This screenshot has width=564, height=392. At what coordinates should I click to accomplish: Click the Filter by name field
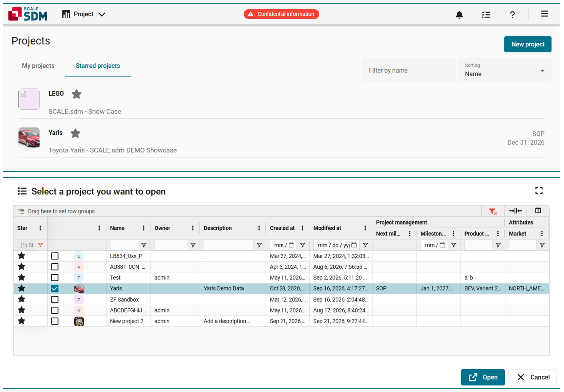(x=409, y=71)
